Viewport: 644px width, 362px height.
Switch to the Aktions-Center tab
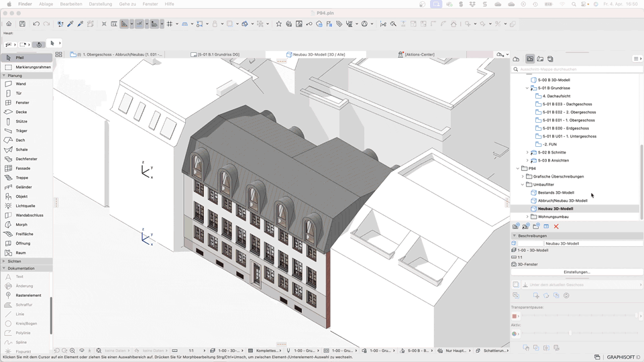coord(416,54)
